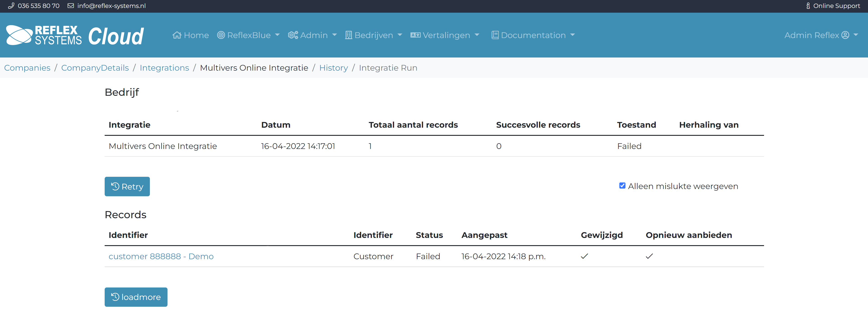Toggle the Gewijzigd checkmark for the failed record
868x328 pixels.
585,256
